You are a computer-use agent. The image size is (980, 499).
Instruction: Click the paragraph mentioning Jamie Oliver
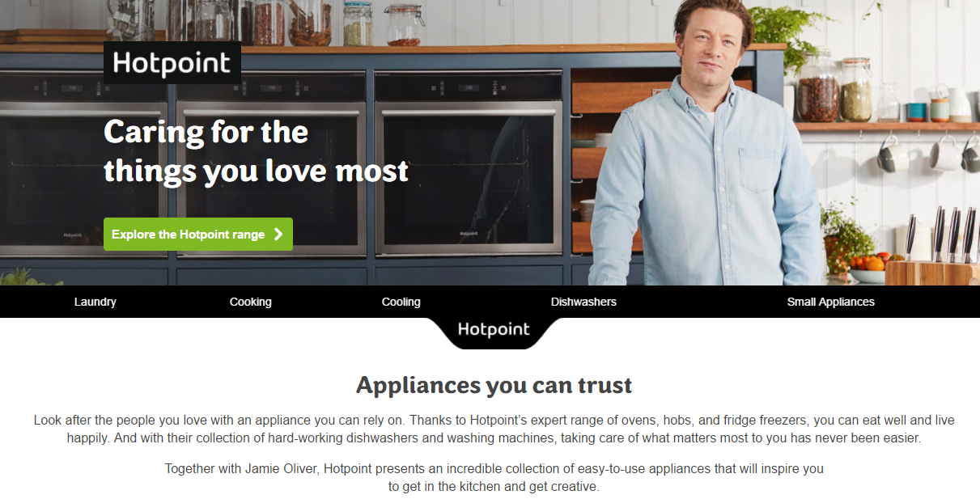(x=494, y=477)
